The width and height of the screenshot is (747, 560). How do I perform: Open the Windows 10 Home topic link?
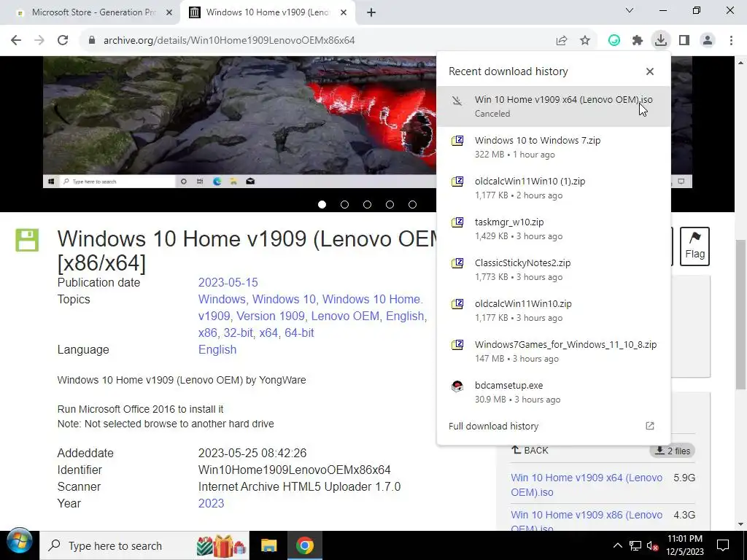371,299
